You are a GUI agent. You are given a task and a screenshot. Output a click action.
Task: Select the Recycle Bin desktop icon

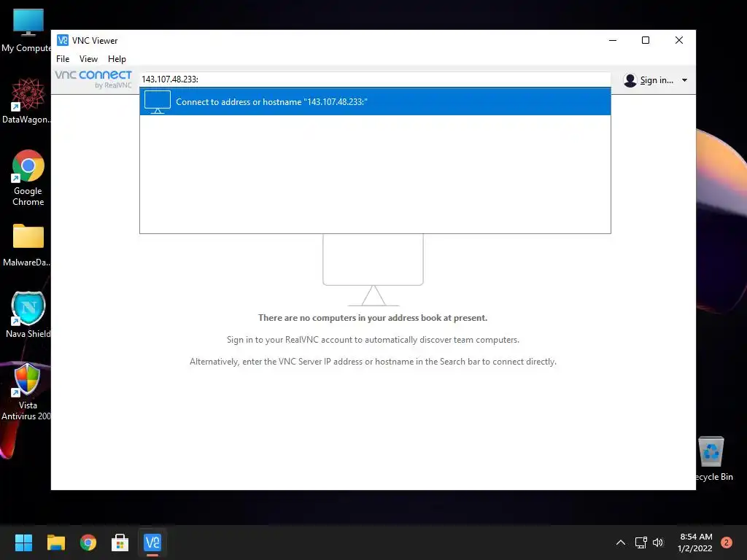tap(713, 459)
